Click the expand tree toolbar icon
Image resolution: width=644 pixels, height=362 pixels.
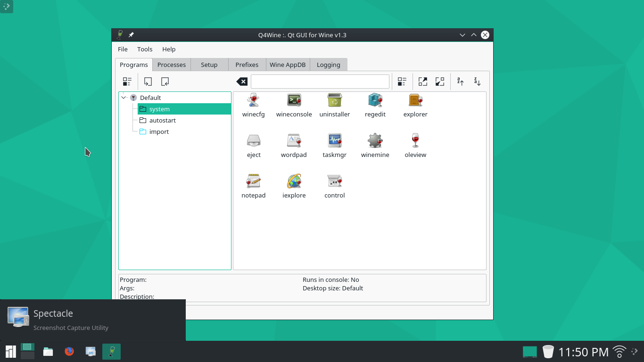148,82
